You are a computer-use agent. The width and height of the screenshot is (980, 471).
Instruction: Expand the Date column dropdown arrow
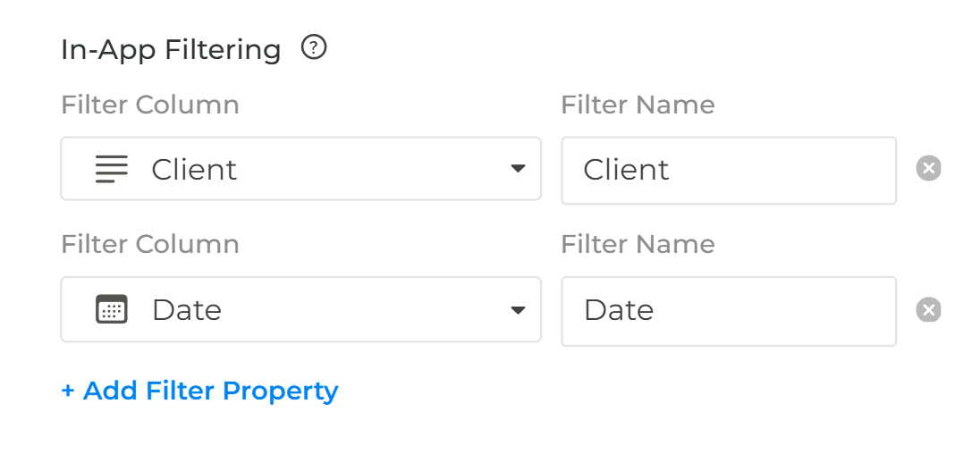point(518,310)
